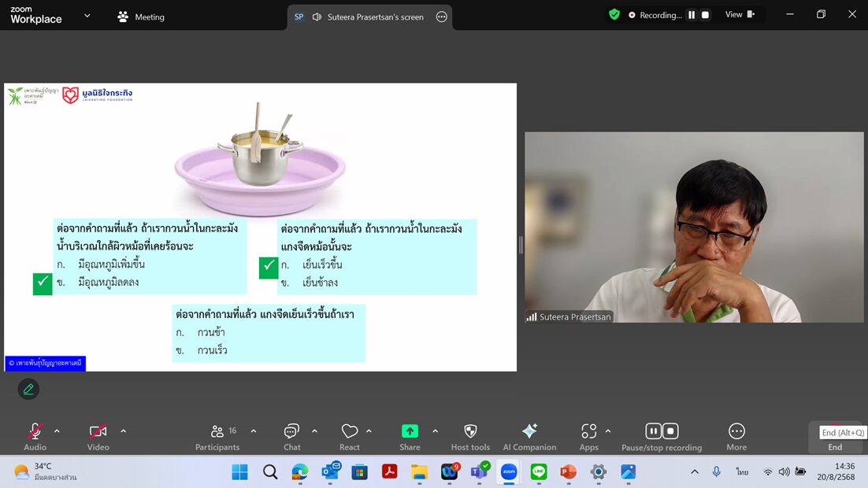Turn on the Video camera

point(98,431)
